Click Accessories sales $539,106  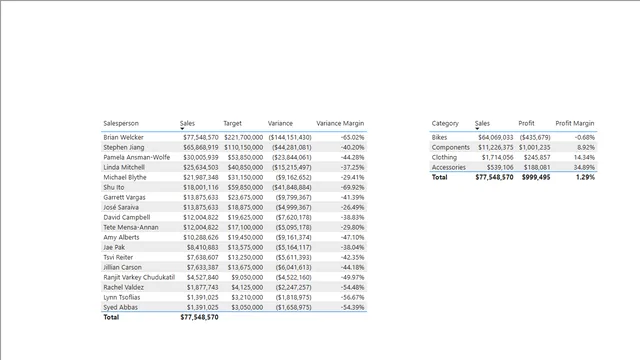[x=500, y=167]
